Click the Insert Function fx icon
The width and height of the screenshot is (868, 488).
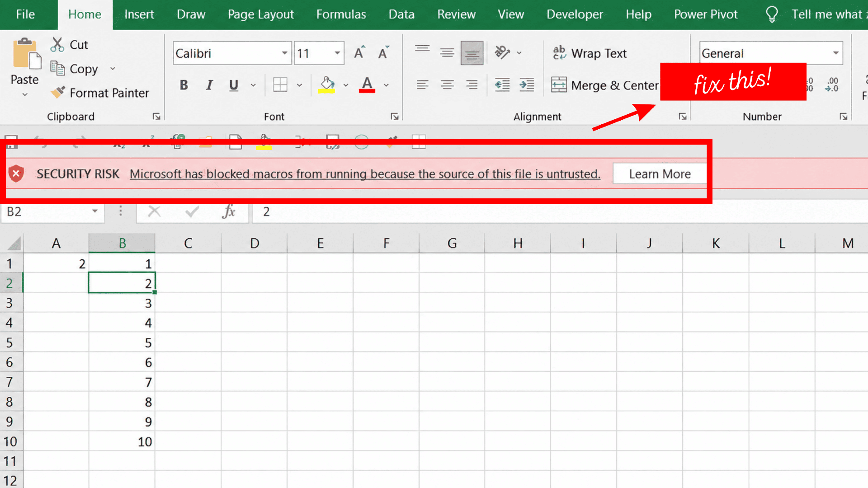pos(229,211)
